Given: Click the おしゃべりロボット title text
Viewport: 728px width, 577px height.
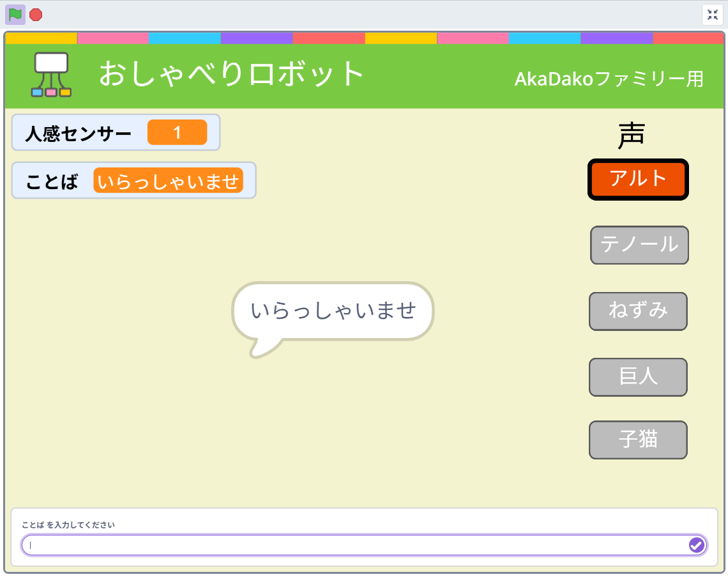Looking at the screenshot, I should (231, 74).
